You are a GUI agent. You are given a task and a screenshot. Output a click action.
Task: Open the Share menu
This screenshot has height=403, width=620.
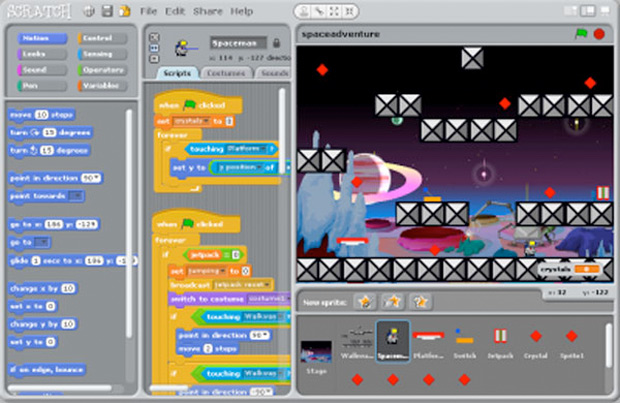click(x=208, y=11)
